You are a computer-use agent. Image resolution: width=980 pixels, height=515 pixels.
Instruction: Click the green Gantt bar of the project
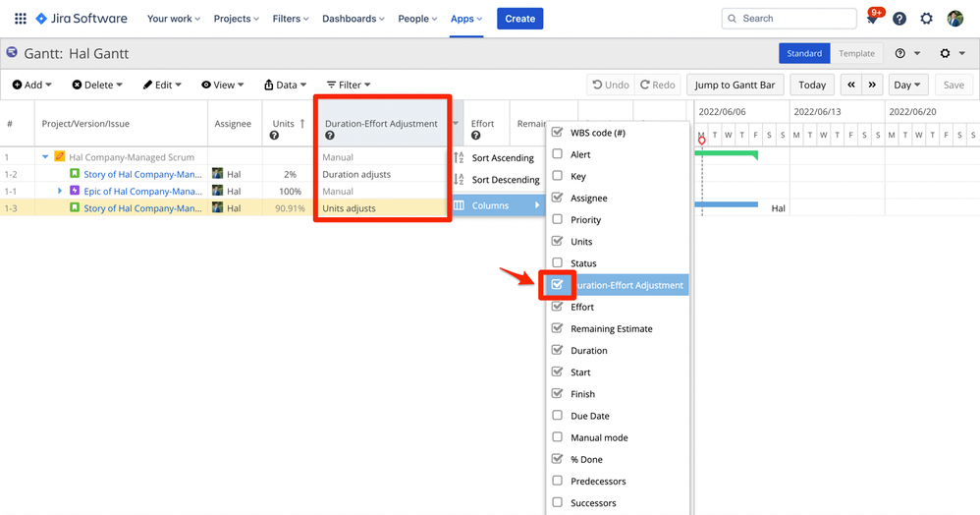click(x=727, y=153)
